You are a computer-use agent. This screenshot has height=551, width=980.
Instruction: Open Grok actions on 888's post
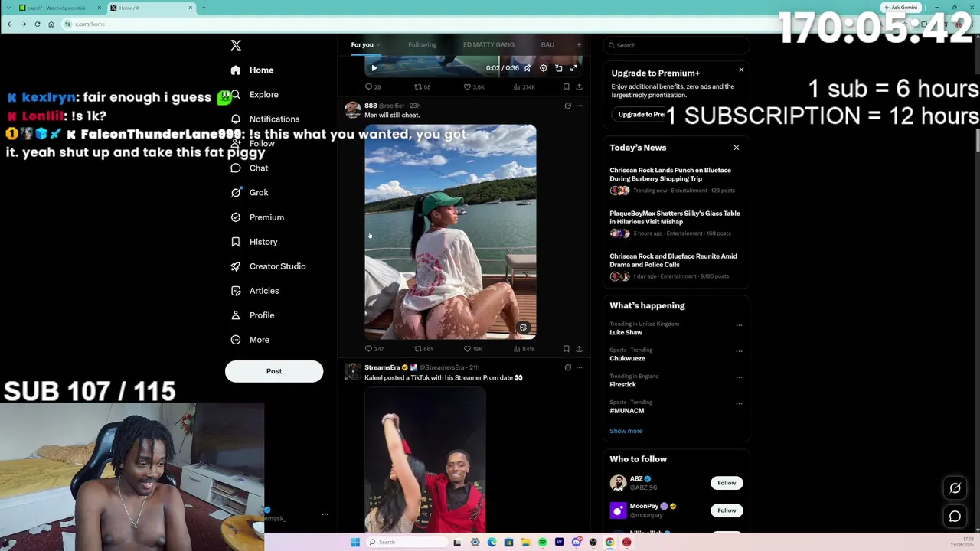[567, 106]
